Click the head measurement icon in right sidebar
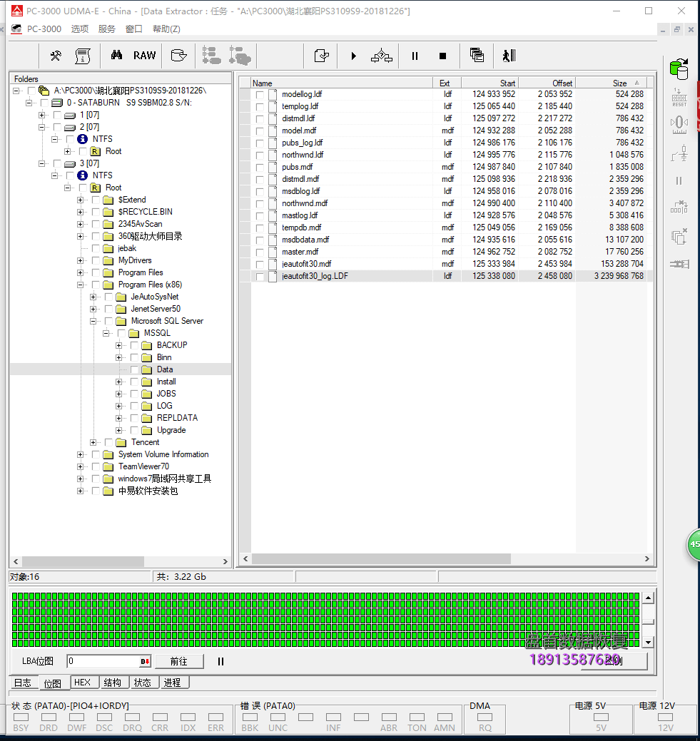Image resolution: width=700 pixels, height=741 pixels. tap(679, 126)
